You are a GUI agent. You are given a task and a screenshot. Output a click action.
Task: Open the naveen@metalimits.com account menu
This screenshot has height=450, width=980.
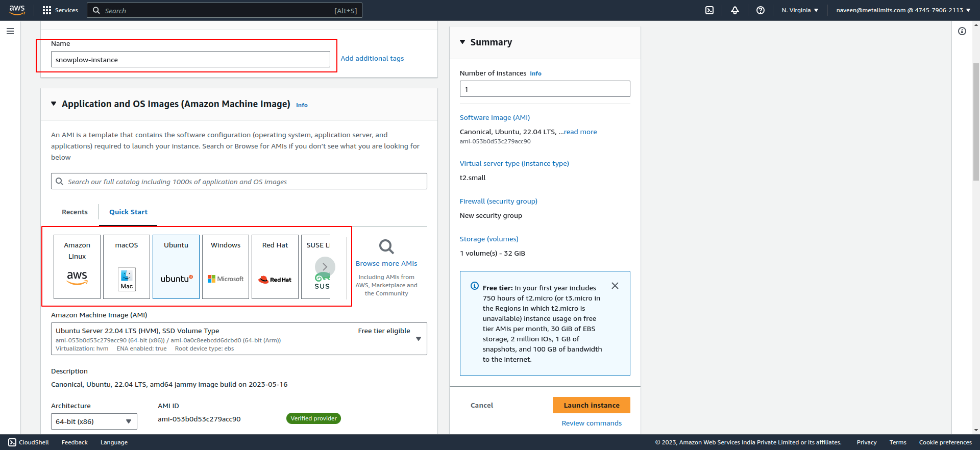[903, 10]
